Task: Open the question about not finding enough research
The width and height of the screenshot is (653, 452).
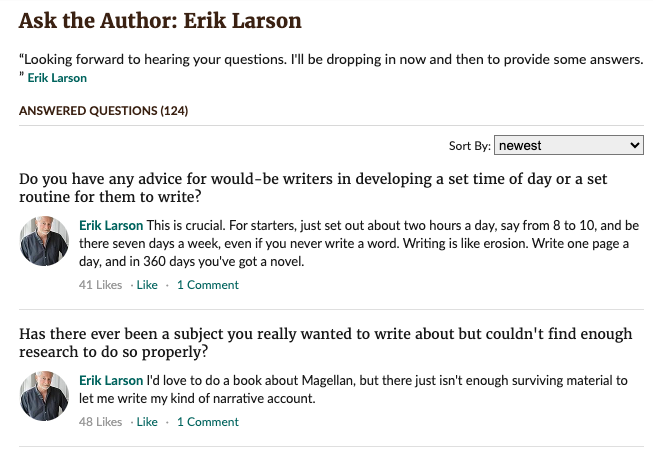Action: 326,342
